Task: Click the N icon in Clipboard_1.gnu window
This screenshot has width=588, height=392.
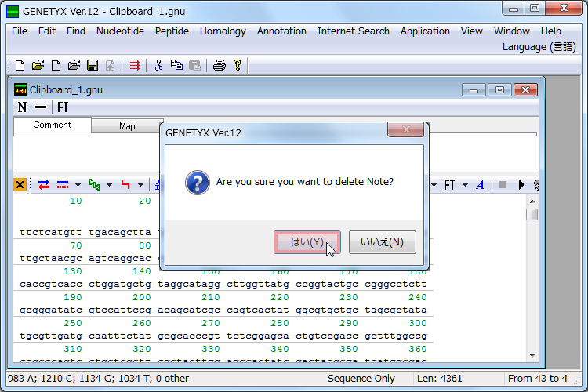Action: coord(22,107)
